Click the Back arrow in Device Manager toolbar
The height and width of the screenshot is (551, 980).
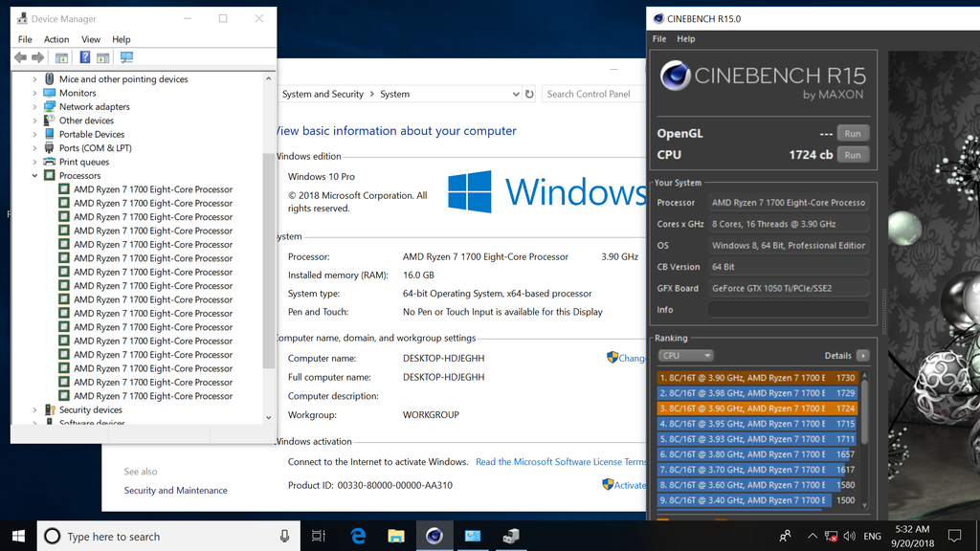pyautogui.click(x=20, y=58)
